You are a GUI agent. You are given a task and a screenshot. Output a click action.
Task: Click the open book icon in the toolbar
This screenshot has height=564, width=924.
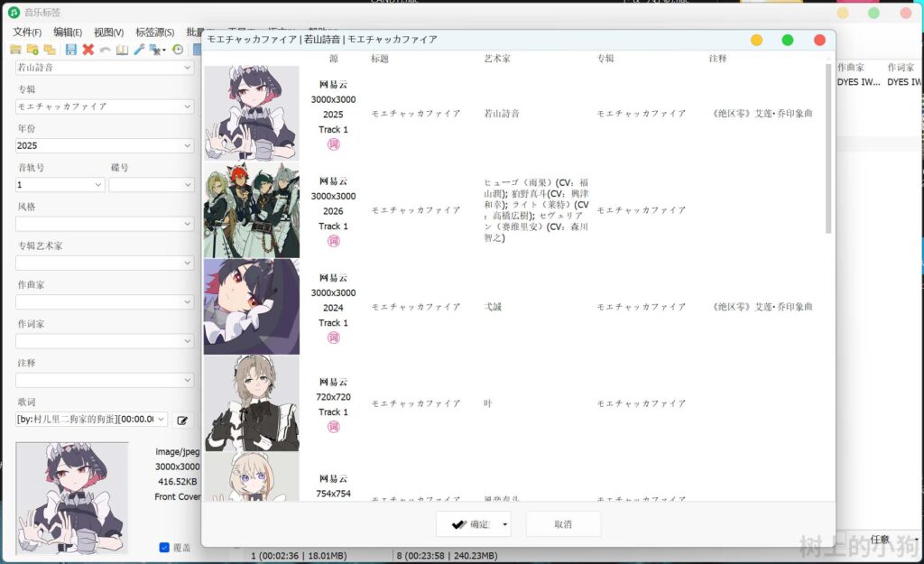click(x=122, y=51)
